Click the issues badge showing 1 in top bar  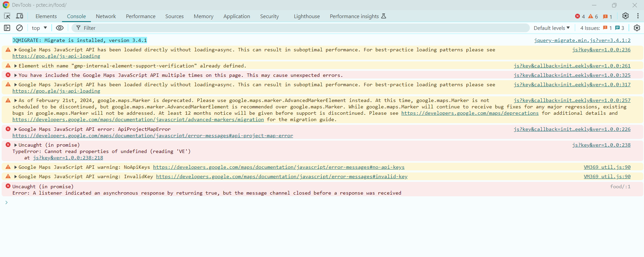(607, 16)
